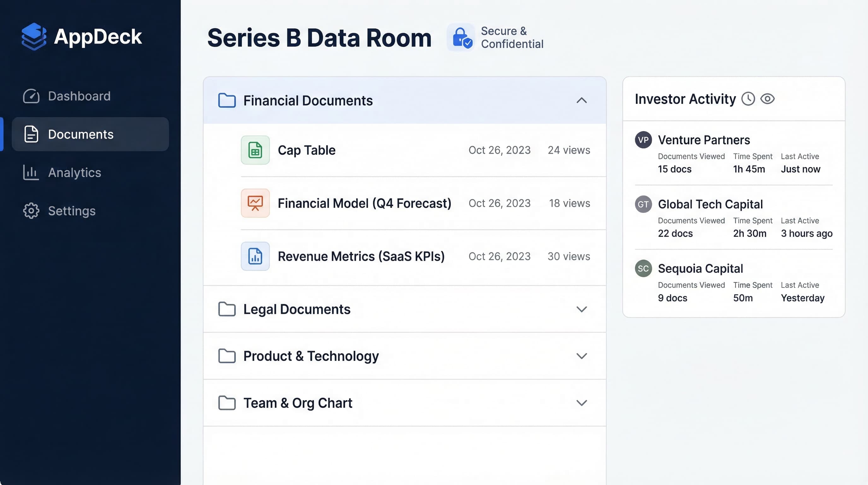Image resolution: width=868 pixels, height=485 pixels.
Task: Select the Revenue Metrics chart icon
Action: [255, 256]
